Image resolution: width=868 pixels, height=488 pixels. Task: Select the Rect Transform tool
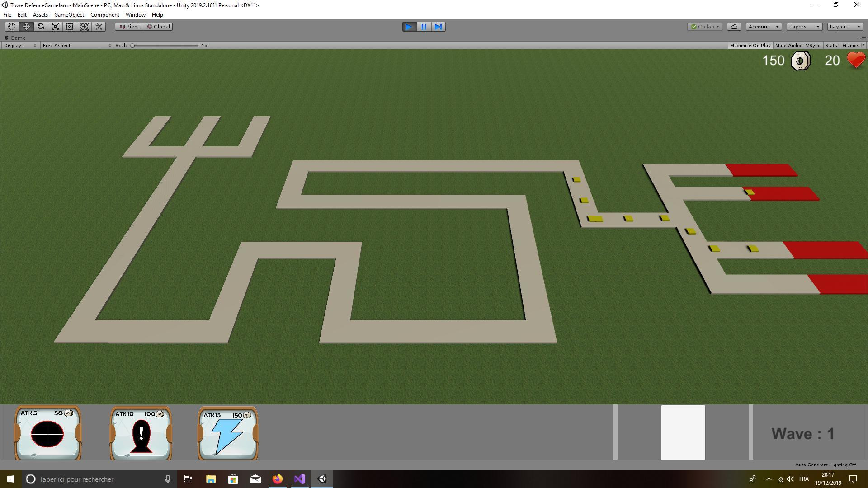tap(70, 27)
